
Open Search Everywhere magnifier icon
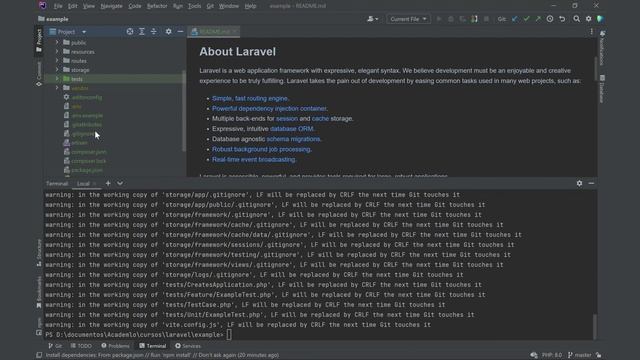tap(576, 19)
